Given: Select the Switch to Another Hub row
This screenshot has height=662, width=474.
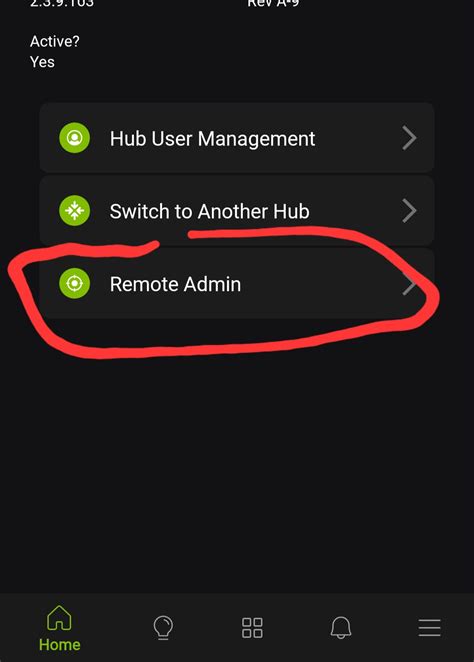Looking at the screenshot, I should pyautogui.click(x=237, y=210).
